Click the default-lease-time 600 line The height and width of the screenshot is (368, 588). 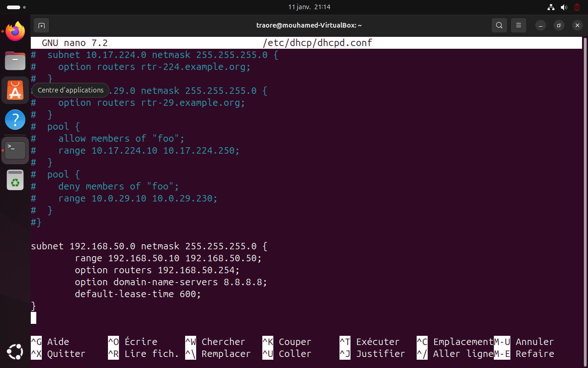(x=138, y=294)
